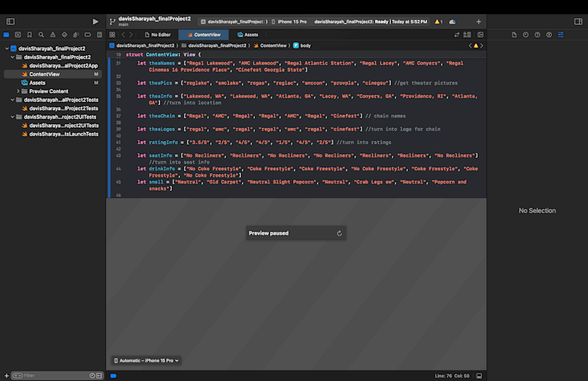Show the Test navigator
Screen dimensions: 588x381
click(65, 35)
